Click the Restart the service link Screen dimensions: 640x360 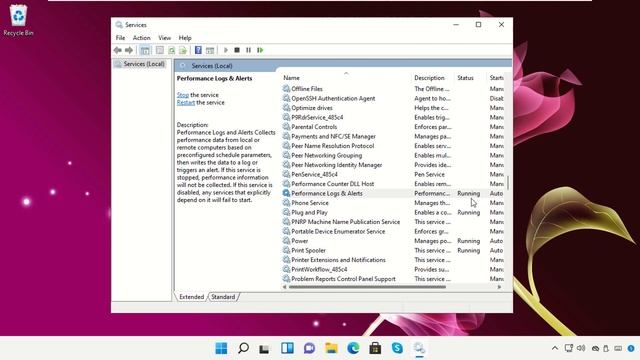pos(186,102)
